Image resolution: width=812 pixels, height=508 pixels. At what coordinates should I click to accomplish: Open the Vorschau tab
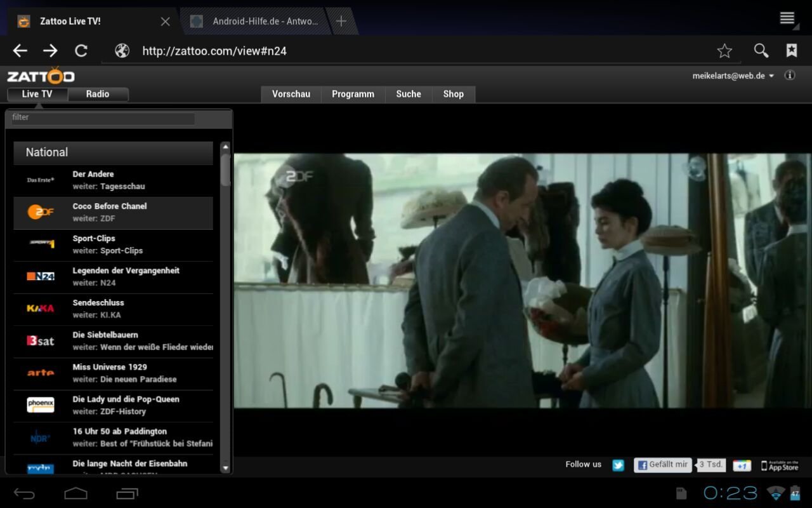coord(291,94)
